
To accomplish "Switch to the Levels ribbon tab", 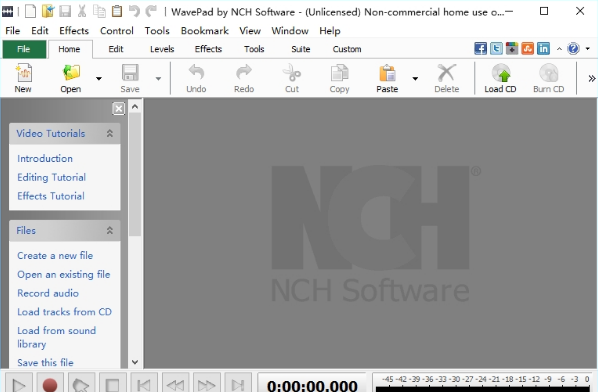I will click(162, 49).
